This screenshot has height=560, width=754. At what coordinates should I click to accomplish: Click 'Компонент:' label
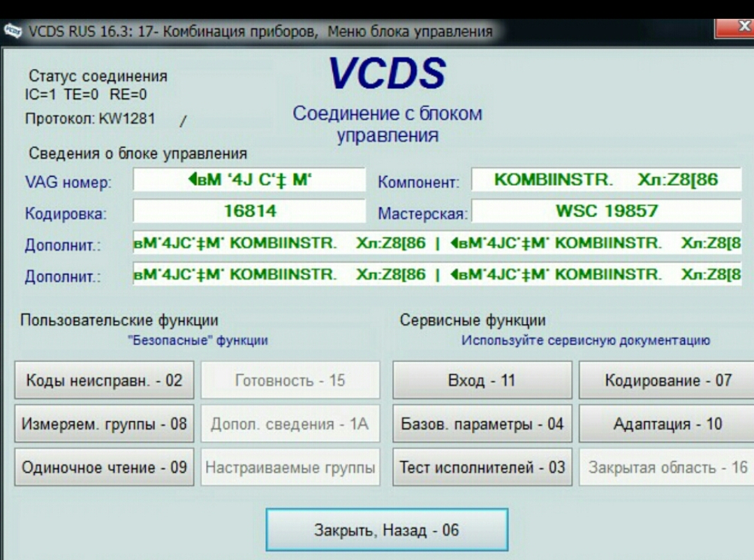pyautogui.click(x=418, y=182)
